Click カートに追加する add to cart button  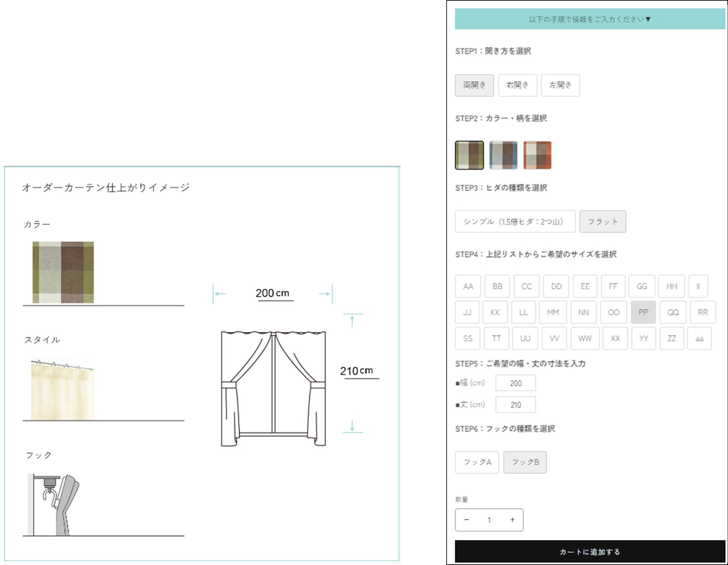pos(590,552)
